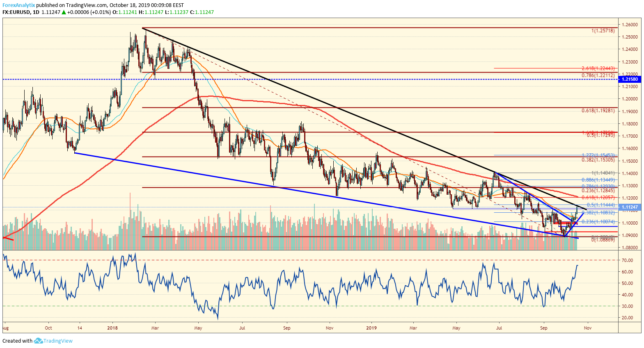This screenshot has width=644, height=348.
Task: Click the TradingView link at bottom
Action: coord(58,341)
